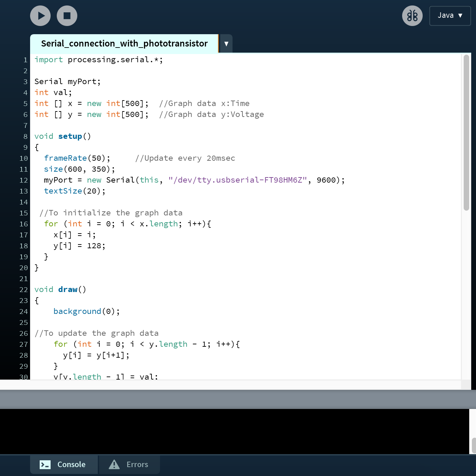476x476 pixels.
Task: Click on 'y[i] = 128;' line
Action: click(79, 246)
